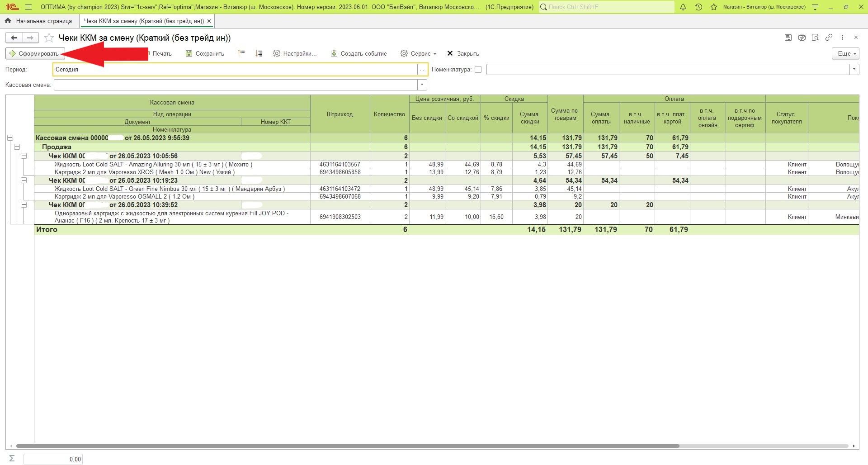868x465 pixels.
Task: Collapse the Кассовая смена top tree group
Action: coord(10,138)
